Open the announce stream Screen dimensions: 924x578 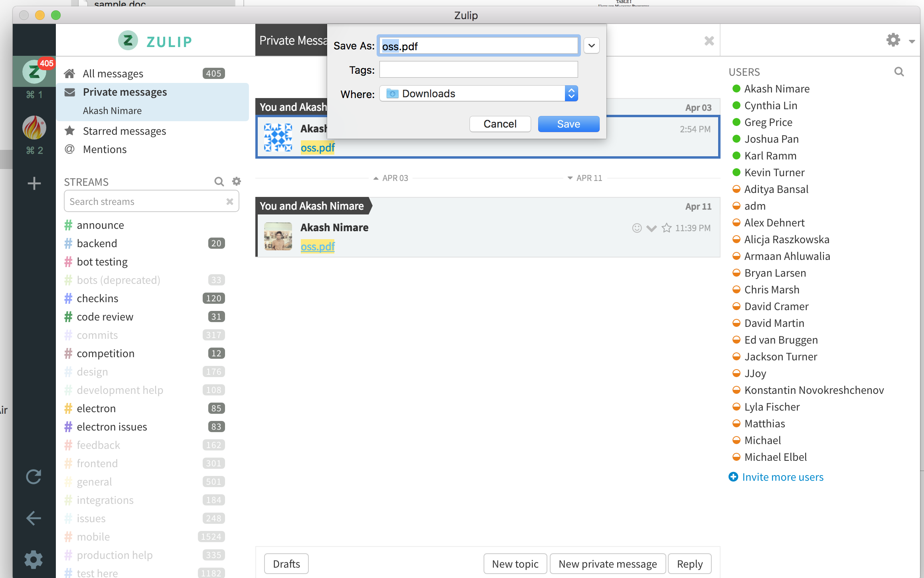click(x=100, y=225)
